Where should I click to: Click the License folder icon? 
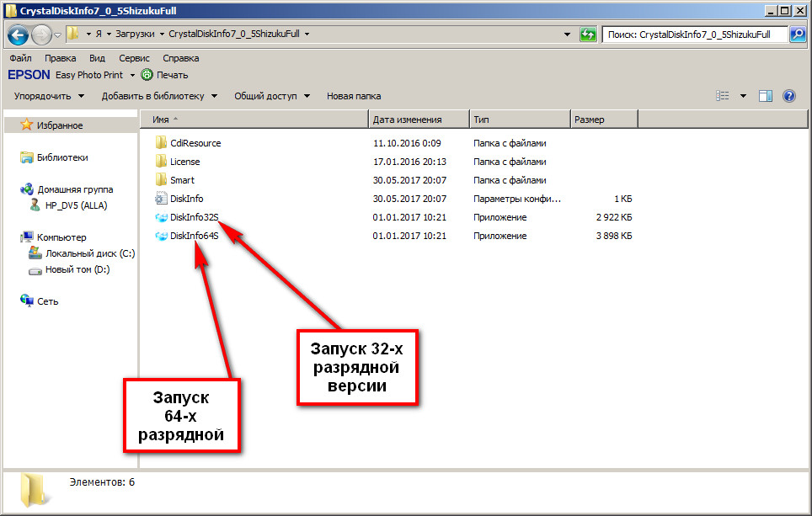point(161,162)
